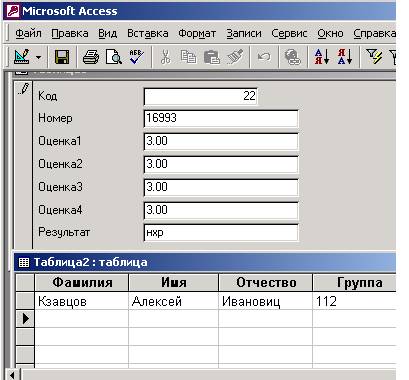Open the Сервис menu
Image resolution: width=409 pixels, height=380 pixels.
pos(289,34)
